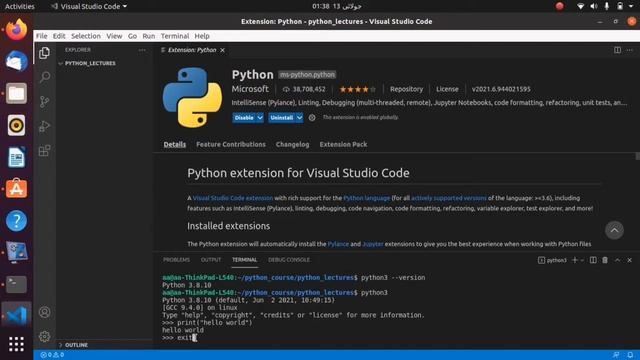Open Help from the dock

tap(16, 221)
